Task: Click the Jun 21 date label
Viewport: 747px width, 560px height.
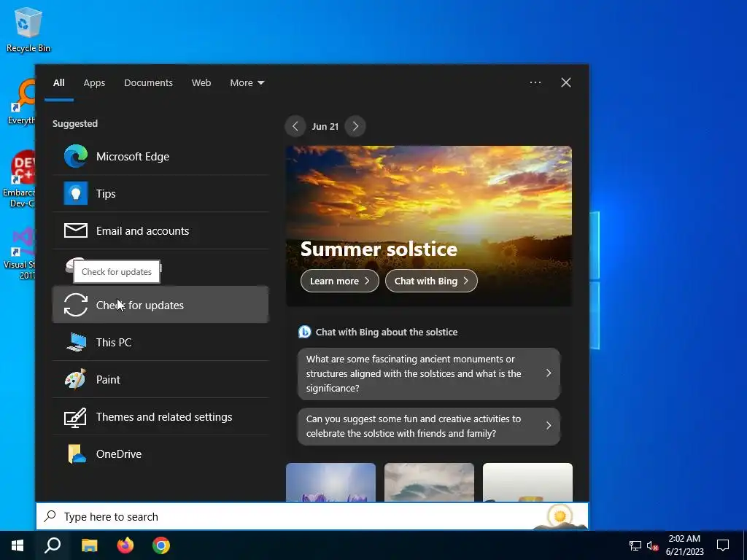Action: pyautogui.click(x=325, y=126)
